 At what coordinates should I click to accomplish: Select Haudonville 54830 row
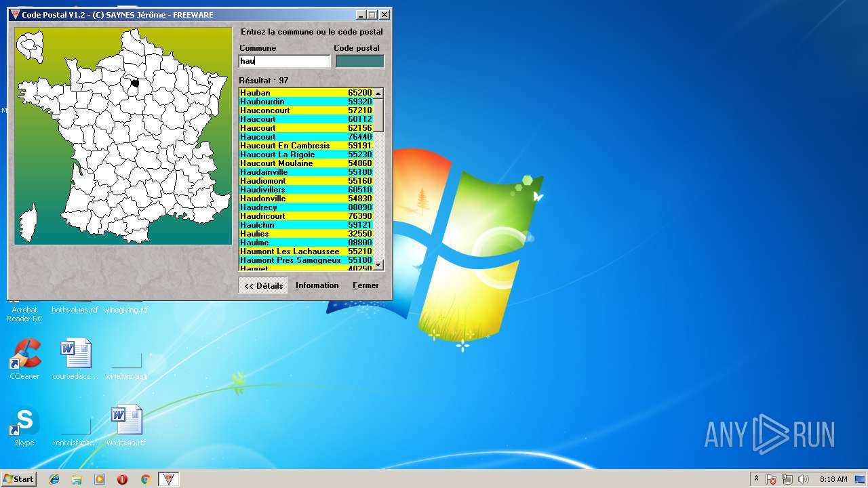306,199
